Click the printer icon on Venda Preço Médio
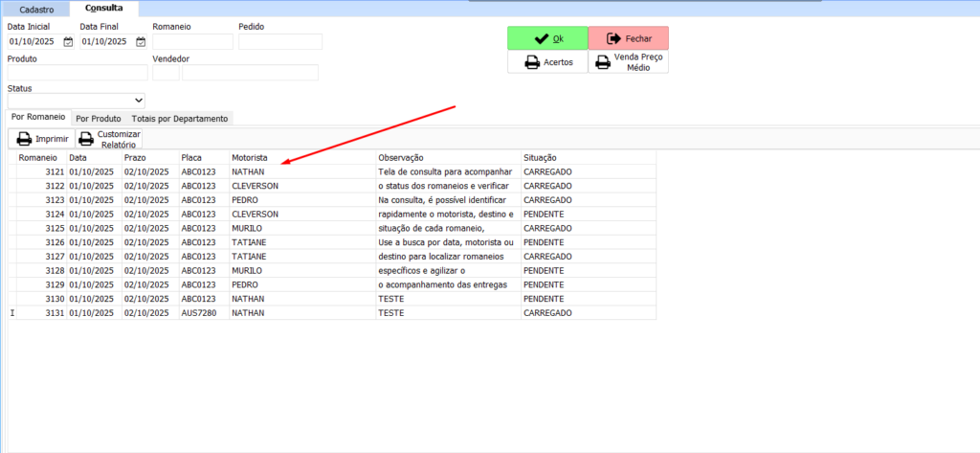 point(603,62)
